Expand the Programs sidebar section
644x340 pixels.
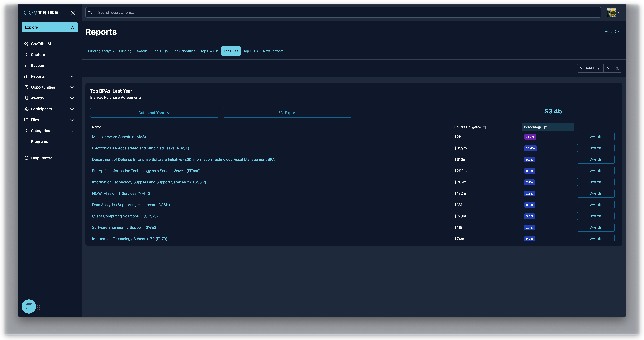(72, 142)
